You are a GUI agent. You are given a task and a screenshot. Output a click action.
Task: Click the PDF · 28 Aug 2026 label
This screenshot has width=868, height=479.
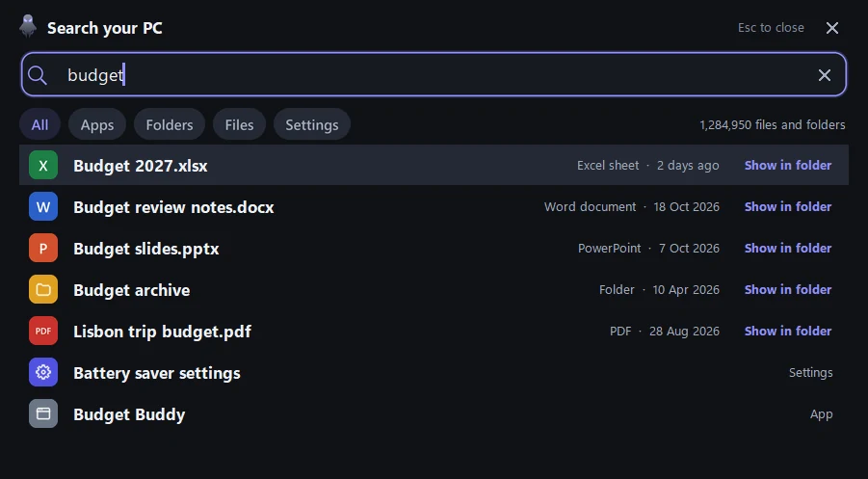coord(665,332)
